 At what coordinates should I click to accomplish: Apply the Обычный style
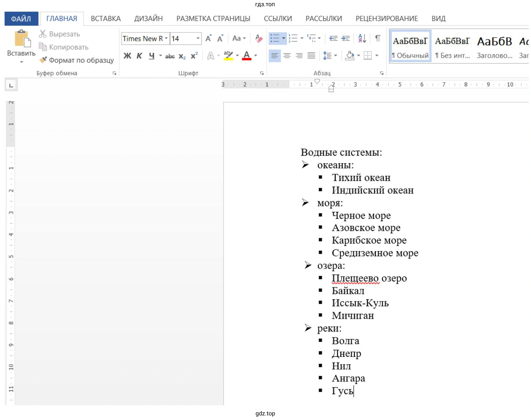(x=410, y=46)
